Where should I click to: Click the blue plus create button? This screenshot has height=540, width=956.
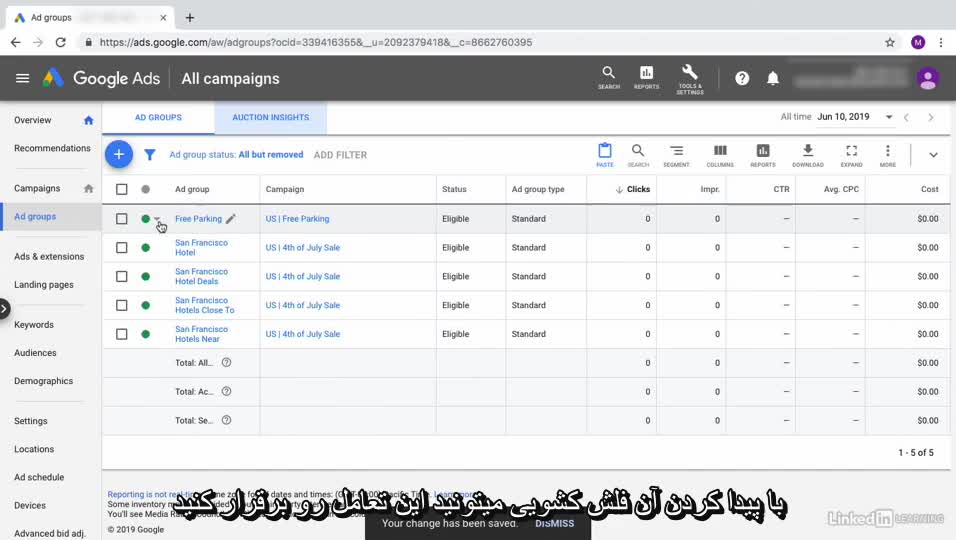[x=118, y=154]
